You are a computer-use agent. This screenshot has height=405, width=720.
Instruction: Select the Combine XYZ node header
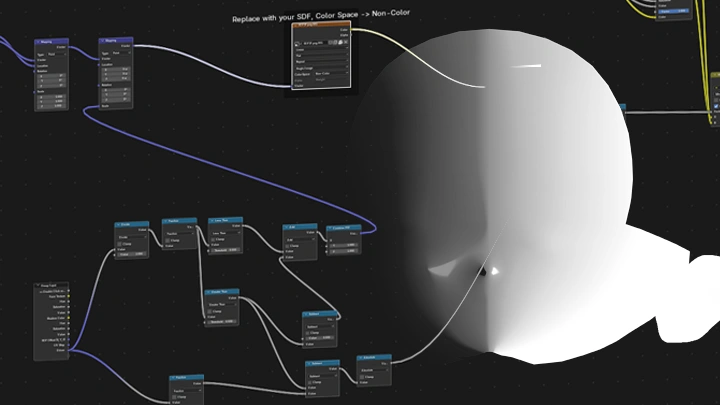(x=343, y=228)
